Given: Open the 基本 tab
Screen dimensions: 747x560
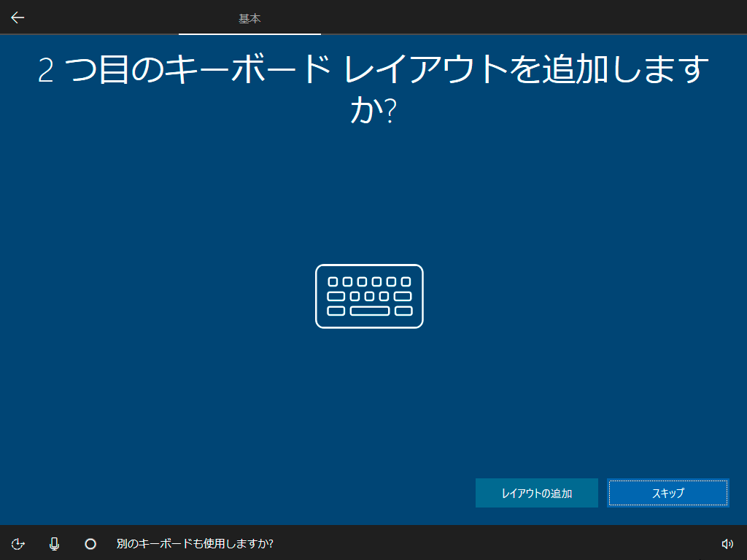Looking at the screenshot, I should tap(249, 18).
